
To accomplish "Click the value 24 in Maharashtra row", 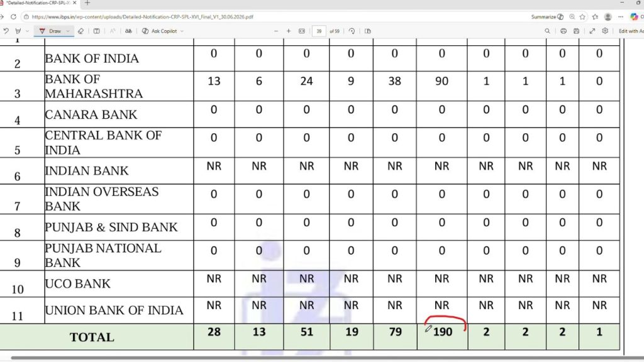I will [x=306, y=81].
